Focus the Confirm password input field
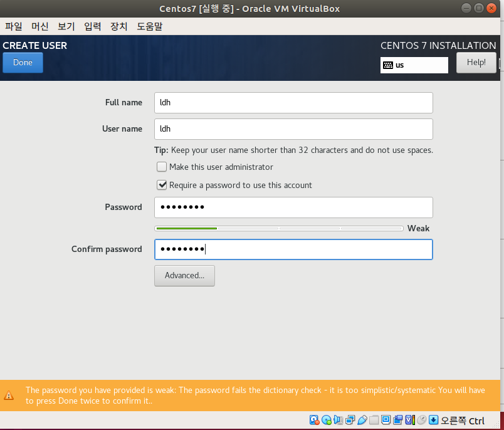The width and height of the screenshot is (504, 430). click(x=293, y=249)
